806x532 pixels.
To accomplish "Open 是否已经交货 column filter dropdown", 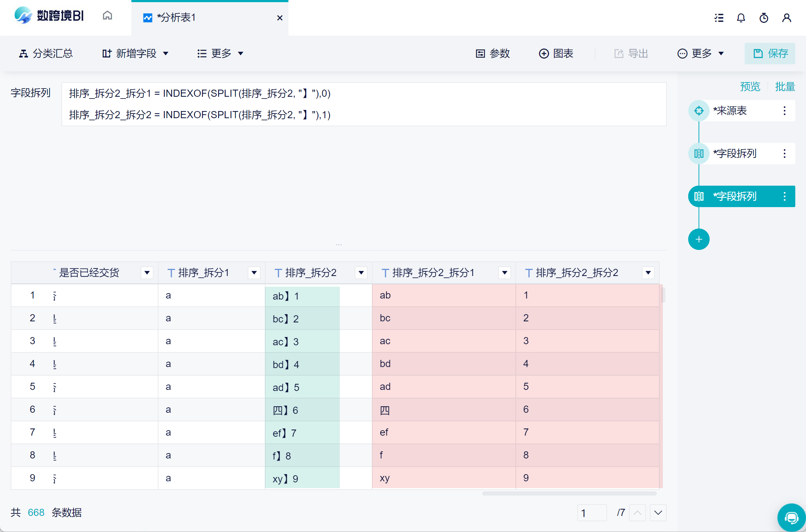I will point(147,273).
